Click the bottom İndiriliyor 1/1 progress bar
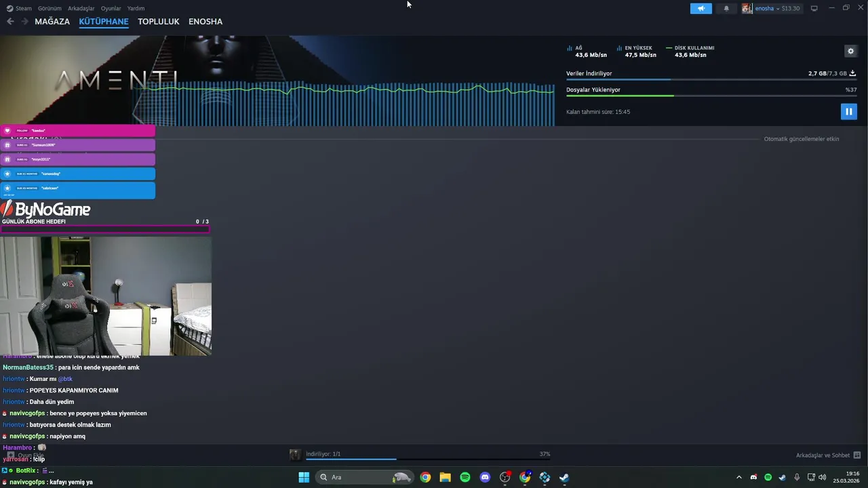 coord(428,460)
